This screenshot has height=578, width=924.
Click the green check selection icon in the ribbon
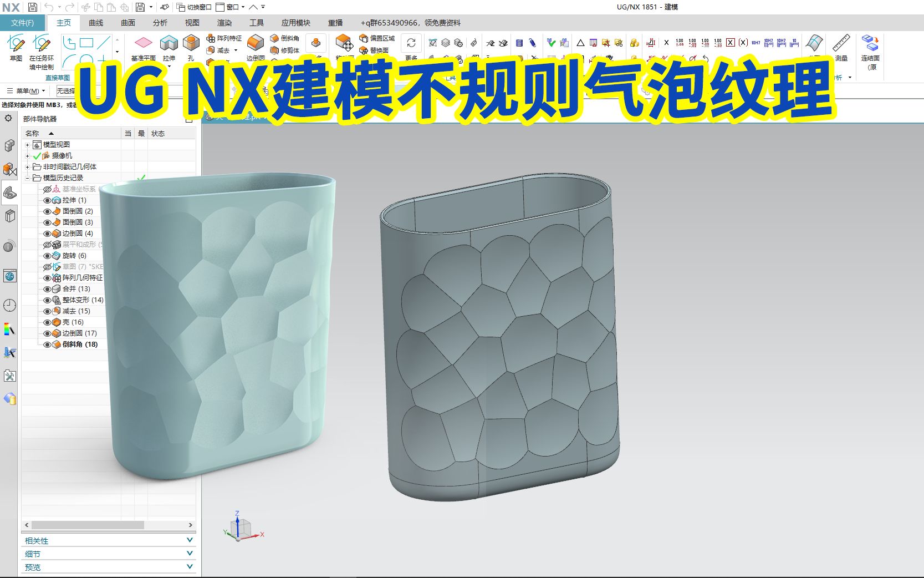point(551,43)
